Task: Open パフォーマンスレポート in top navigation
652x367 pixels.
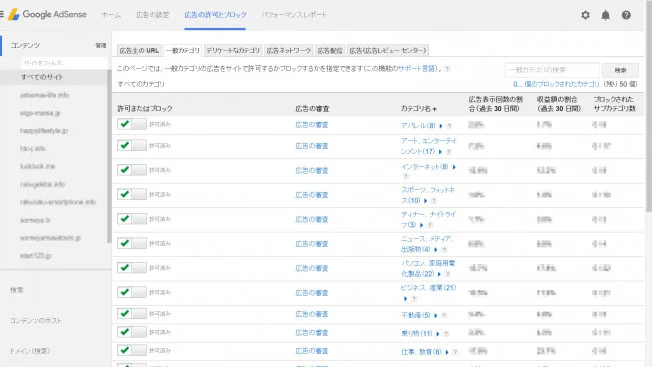Action: 294,15
